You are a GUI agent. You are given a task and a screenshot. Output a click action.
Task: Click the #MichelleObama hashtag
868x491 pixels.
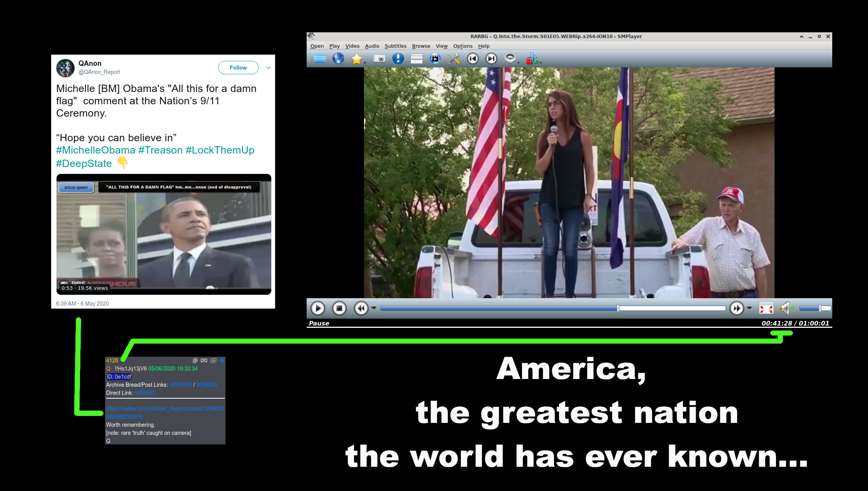click(96, 150)
